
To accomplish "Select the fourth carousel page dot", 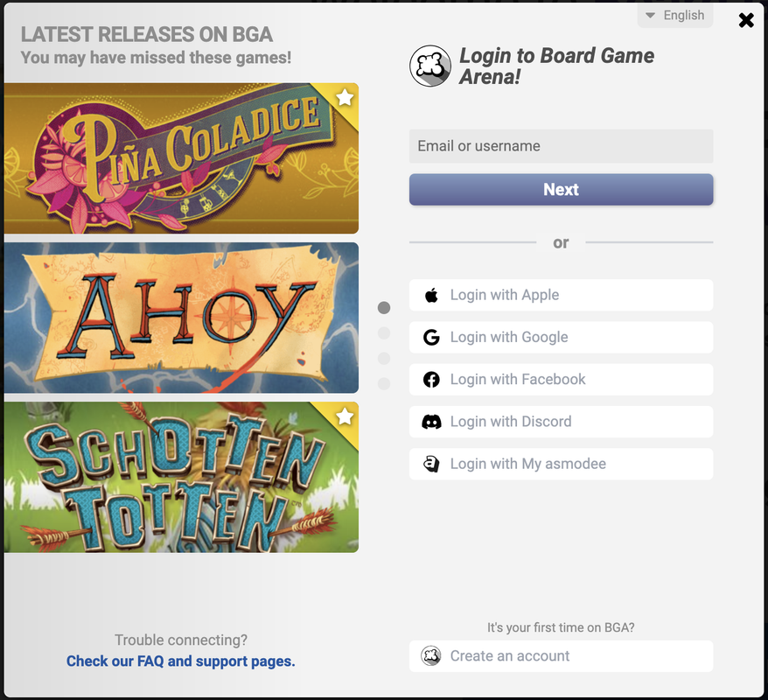I will pyautogui.click(x=384, y=383).
